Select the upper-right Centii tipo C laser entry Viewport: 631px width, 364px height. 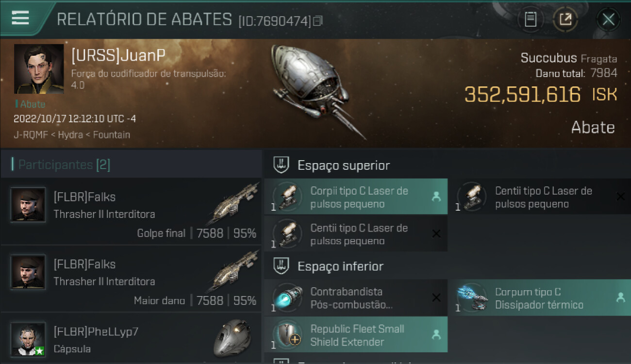coord(540,197)
